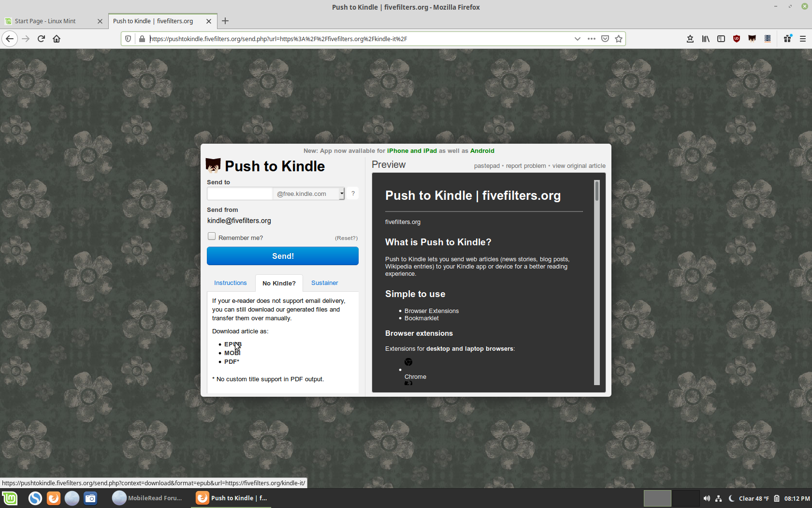Select the Push to Kindle browser tab
The image size is (812, 508).
click(x=162, y=21)
